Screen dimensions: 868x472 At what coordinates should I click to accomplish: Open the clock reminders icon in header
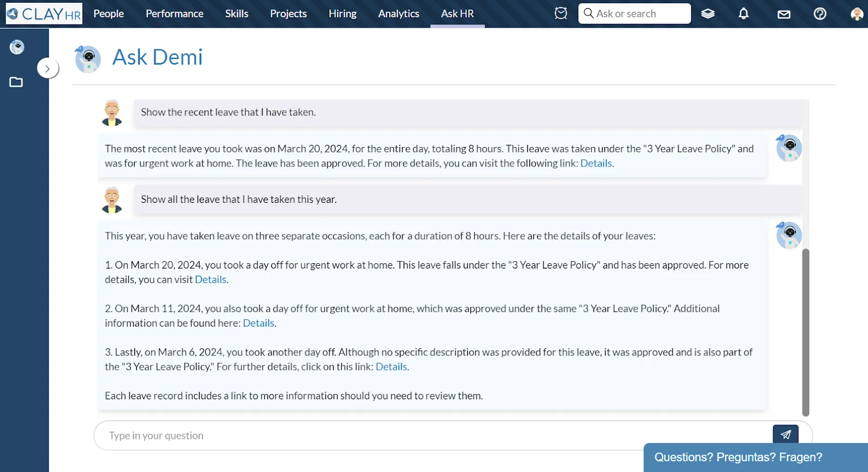pyautogui.click(x=561, y=14)
